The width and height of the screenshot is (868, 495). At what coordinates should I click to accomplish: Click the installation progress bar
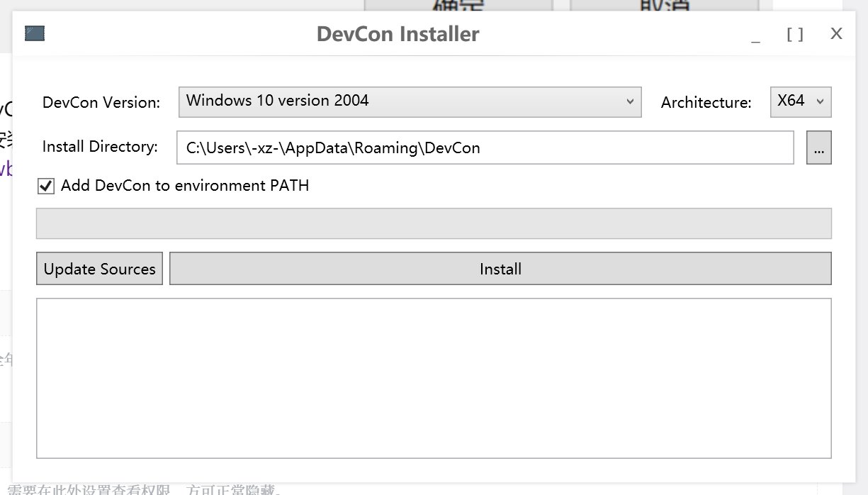[x=433, y=223]
